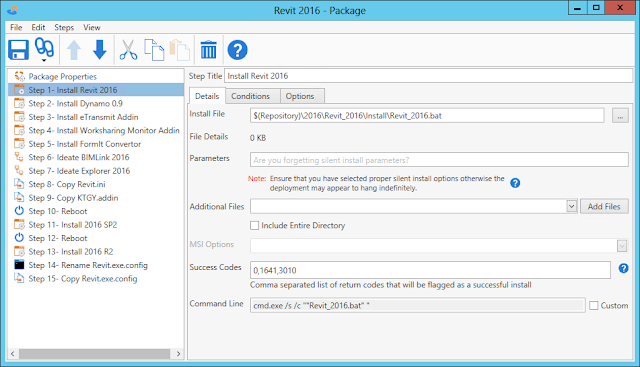Select Step 12- Reboot power icon
The width and height of the screenshot is (640, 367).
19,238
